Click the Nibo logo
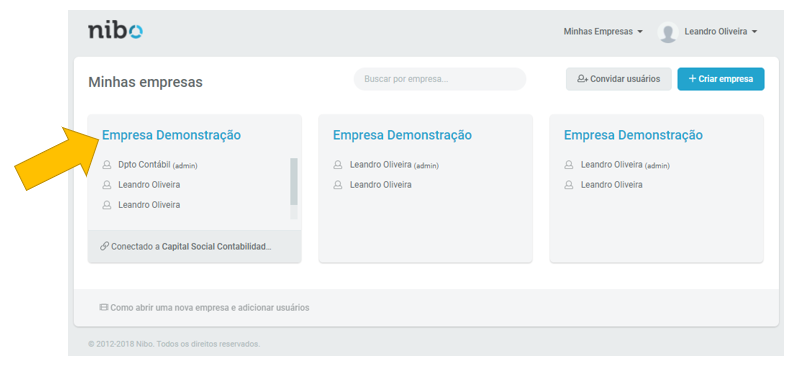 pyautogui.click(x=115, y=31)
